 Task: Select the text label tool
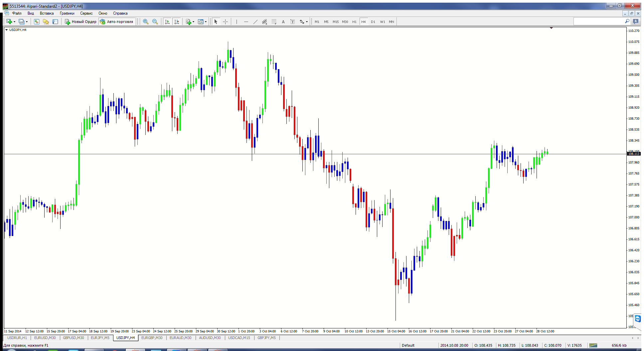coord(292,22)
